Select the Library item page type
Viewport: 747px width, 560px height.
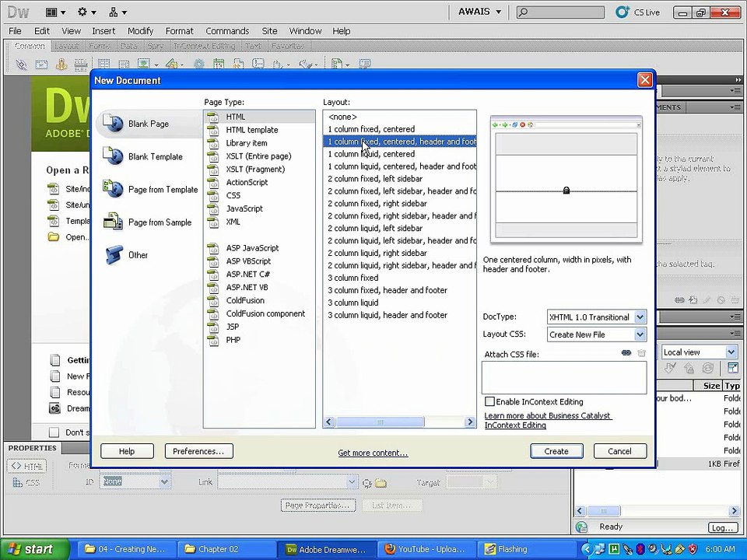coord(247,143)
